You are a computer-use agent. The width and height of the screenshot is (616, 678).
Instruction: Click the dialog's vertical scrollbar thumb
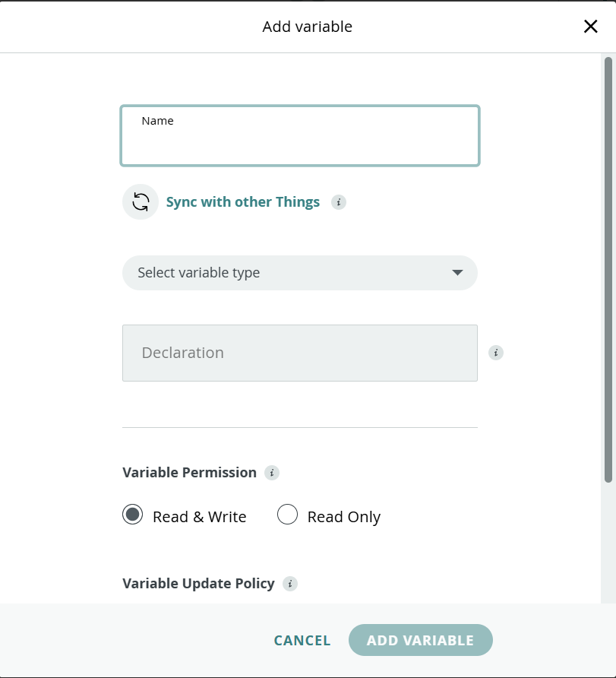[x=608, y=266]
